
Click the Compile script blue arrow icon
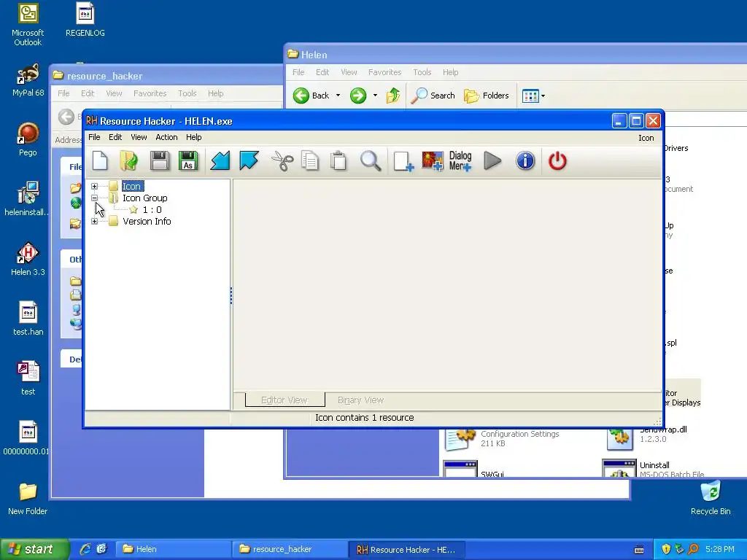pyautogui.click(x=220, y=160)
